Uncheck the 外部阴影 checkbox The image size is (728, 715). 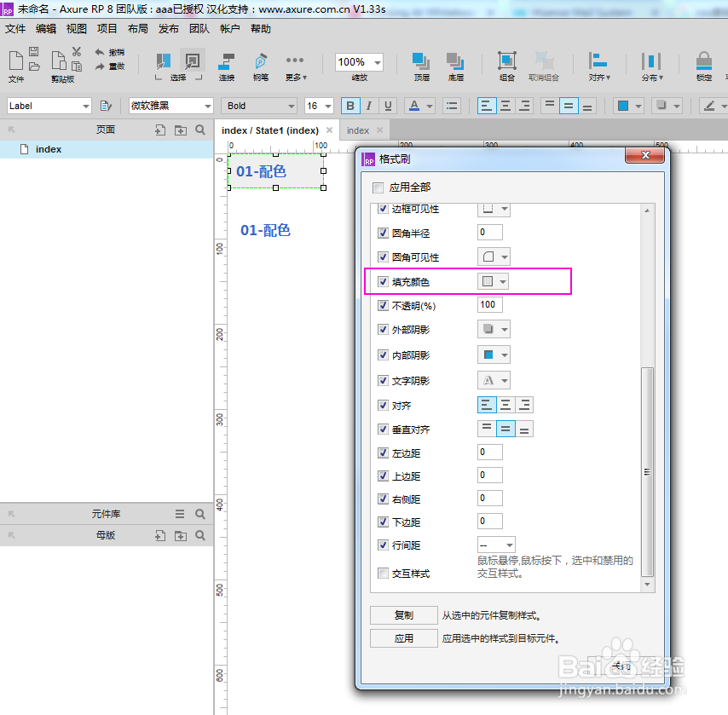point(383,329)
